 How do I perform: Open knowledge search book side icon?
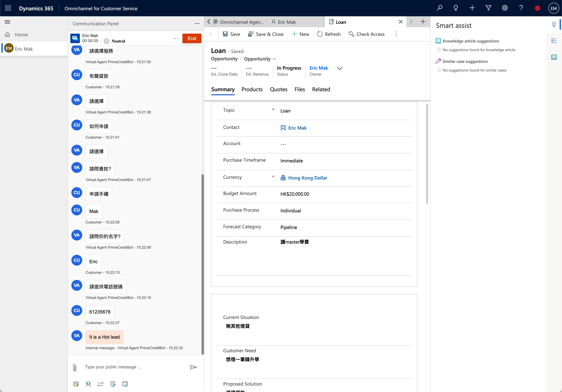(x=554, y=57)
